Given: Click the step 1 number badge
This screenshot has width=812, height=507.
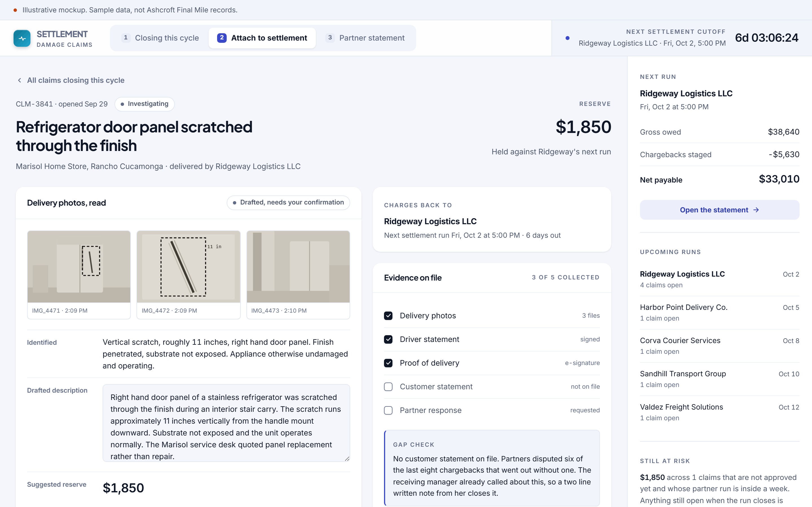Looking at the screenshot, I should point(125,38).
